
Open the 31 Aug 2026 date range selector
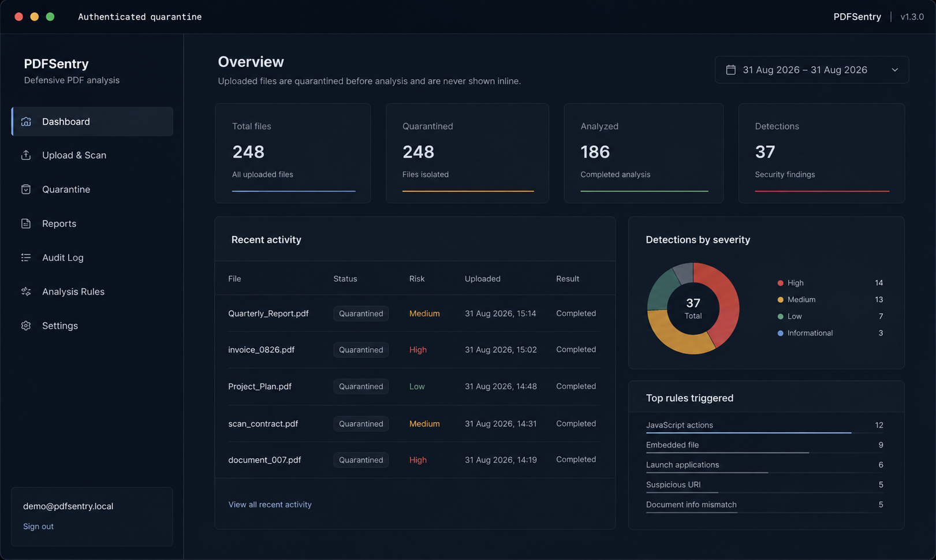click(x=811, y=70)
